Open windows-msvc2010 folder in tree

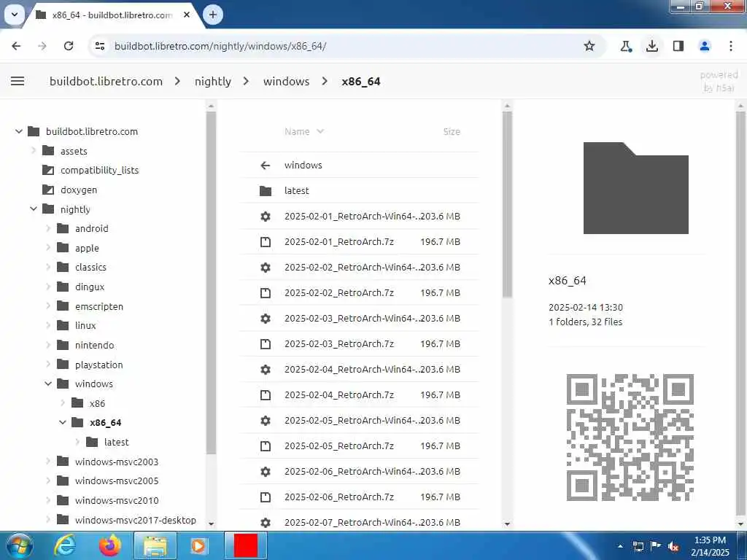pos(116,500)
